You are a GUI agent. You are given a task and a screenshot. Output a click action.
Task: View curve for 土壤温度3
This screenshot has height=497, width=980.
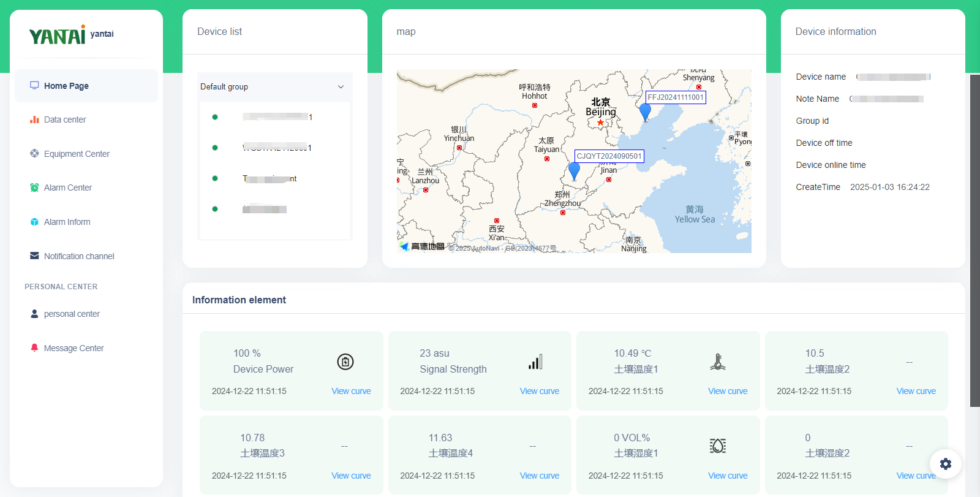click(351, 476)
